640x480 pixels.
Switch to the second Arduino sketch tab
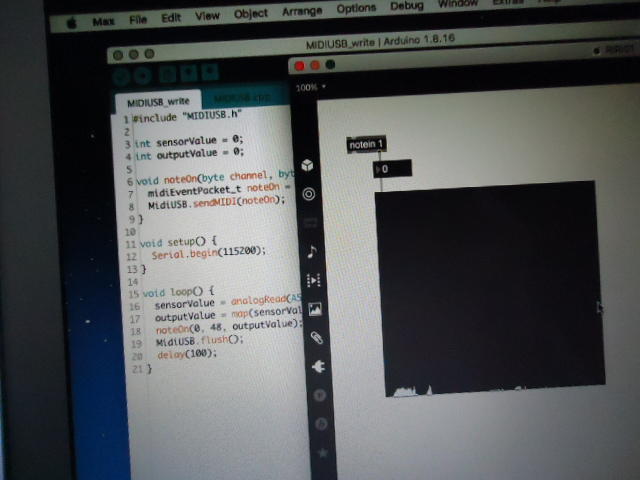[x=243, y=98]
